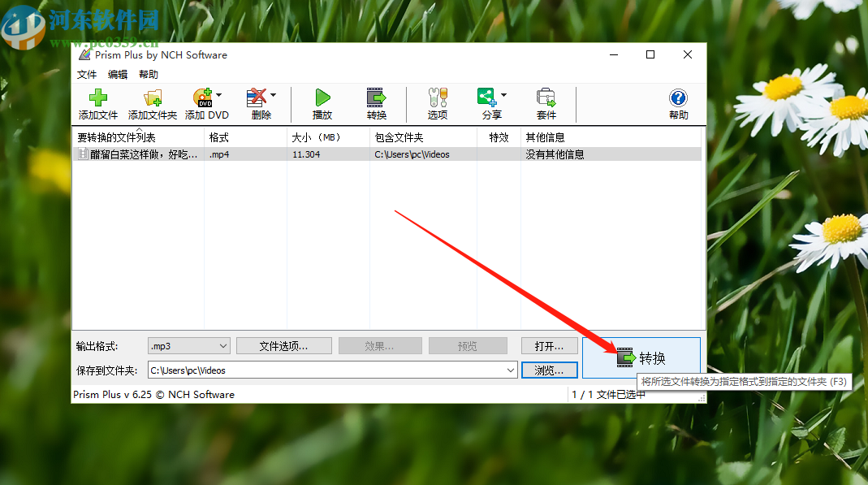Open the 编辑 (Edit) menu
Screen dimensions: 868x485
pyautogui.click(x=117, y=74)
